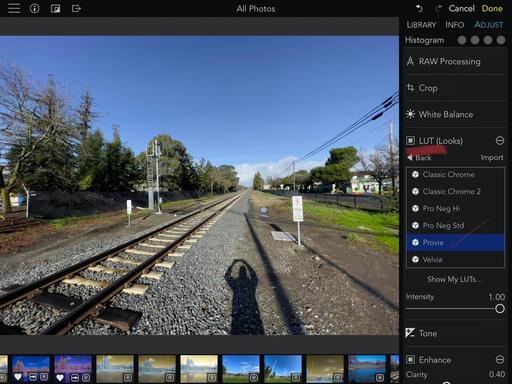The width and height of the screenshot is (512, 384).
Task: Click the Pro Neg Hi LUT icon
Action: point(415,208)
